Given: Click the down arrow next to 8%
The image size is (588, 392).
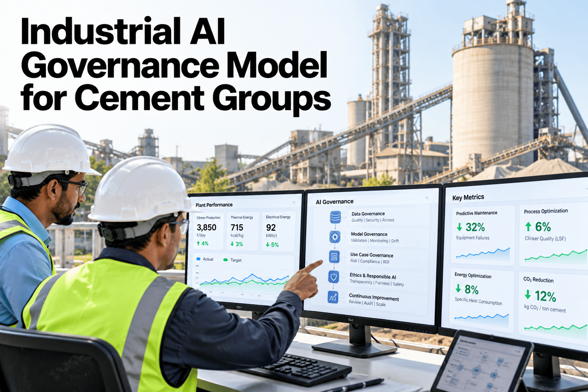Looking at the screenshot, I should tap(458, 289).
